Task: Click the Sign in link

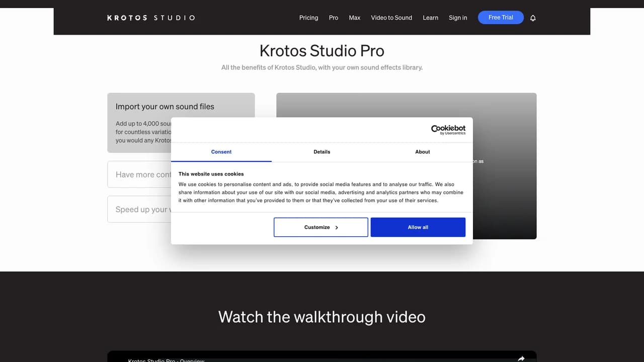Action: [458, 18]
